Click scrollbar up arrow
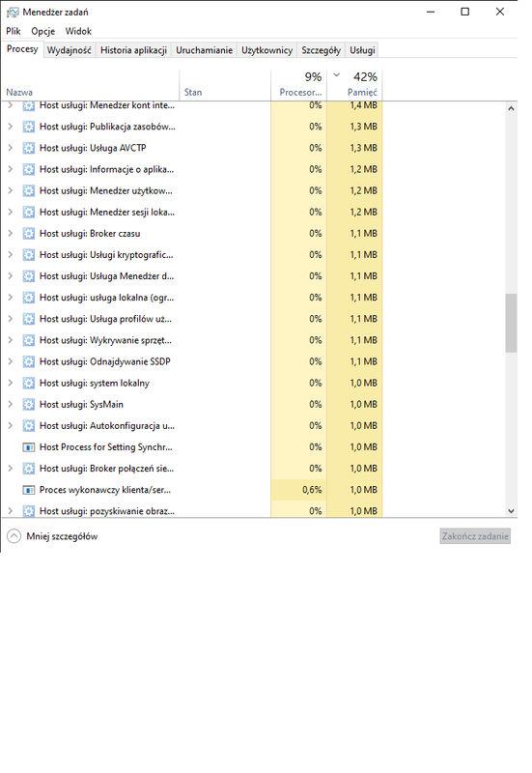This screenshot has height=773, width=532. tap(511, 108)
